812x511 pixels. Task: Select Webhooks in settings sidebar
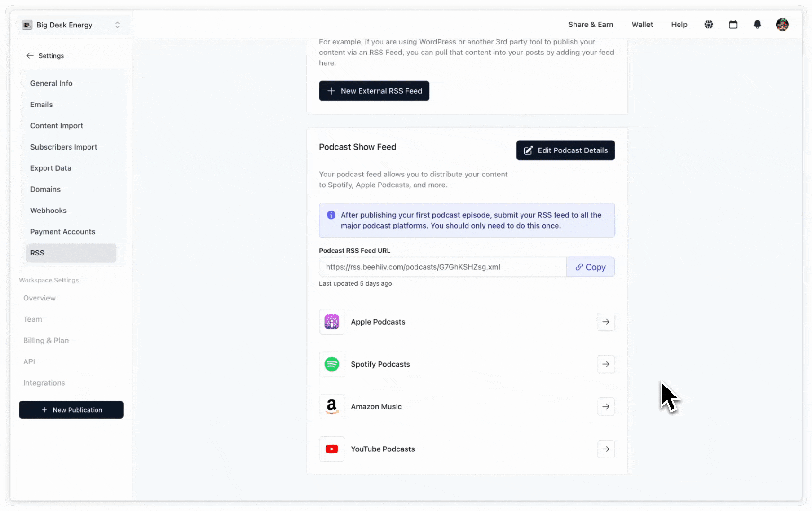(48, 211)
